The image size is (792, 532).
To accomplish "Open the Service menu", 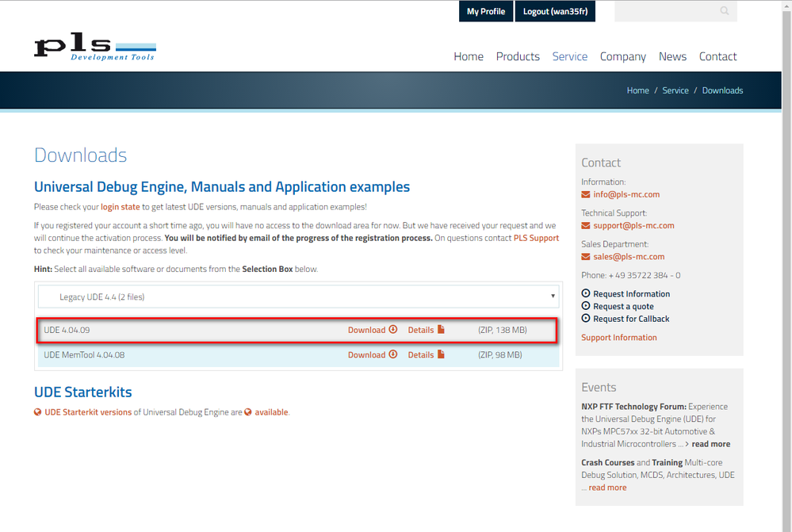I will pos(570,56).
